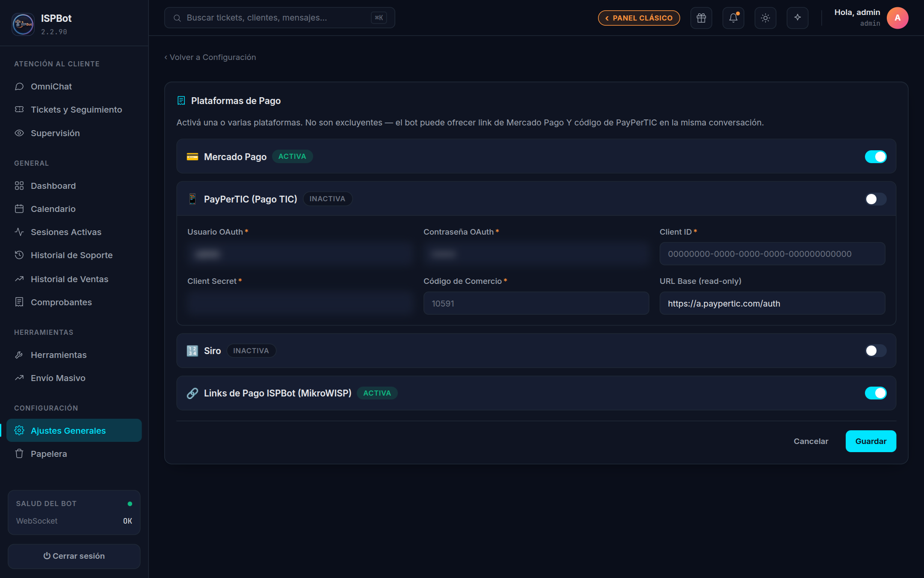Viewport: 924px width, 578px height.
Task: Open OmniChat in sidebar
Action: [x=74, y=86]
